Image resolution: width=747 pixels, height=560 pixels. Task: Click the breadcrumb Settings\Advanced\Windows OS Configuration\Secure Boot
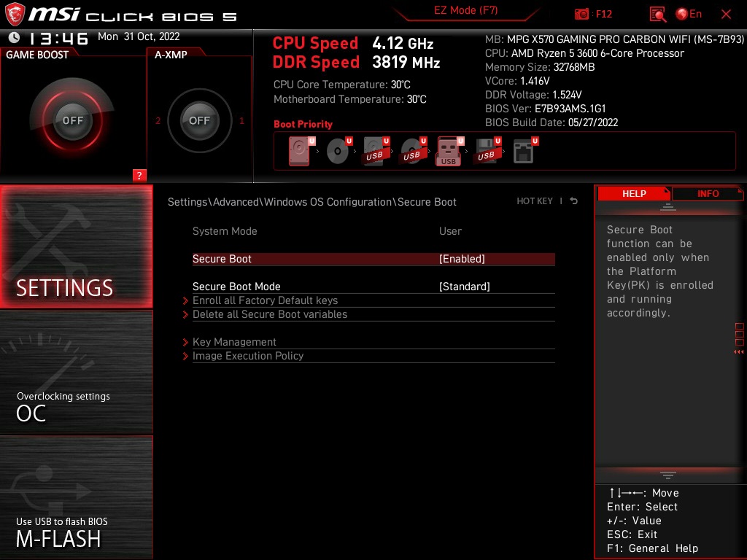coord(312,202)
